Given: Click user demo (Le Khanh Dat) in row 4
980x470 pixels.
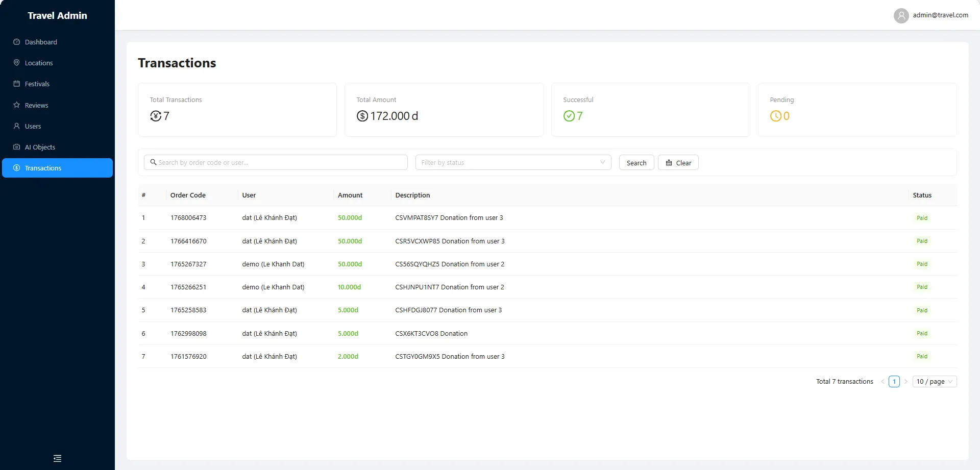Looking at the screenshot, I should coord(273,287).
